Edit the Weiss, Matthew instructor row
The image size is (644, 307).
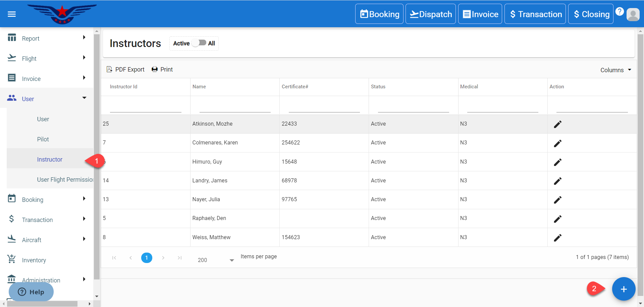[557, 238]
